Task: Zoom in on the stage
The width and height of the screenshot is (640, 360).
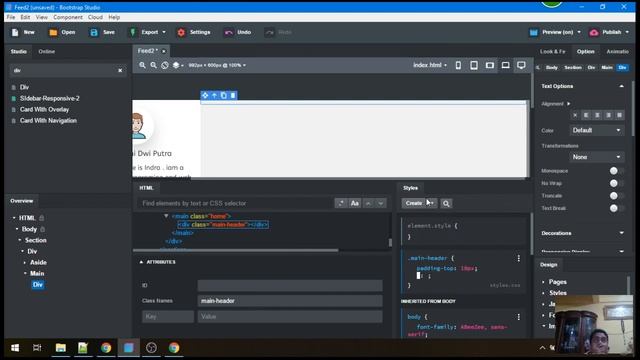Action: pos(142,65)
